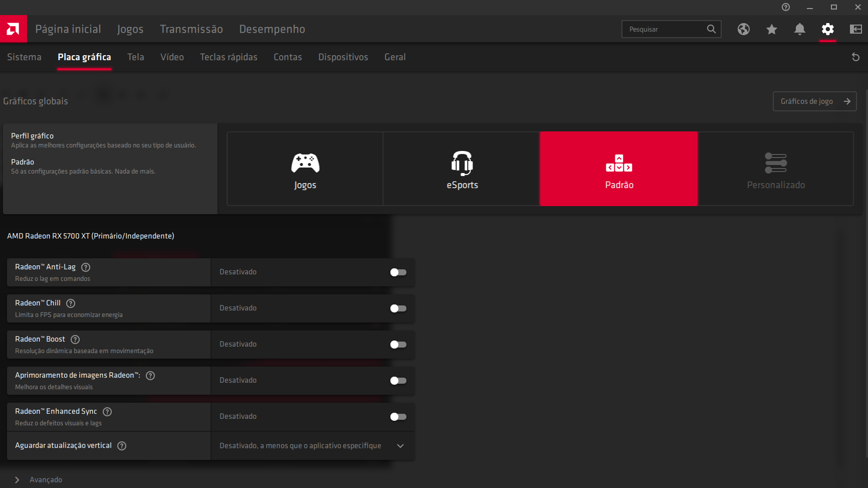Switch to the Placa gráfica tab
Viewport: 868px width, 488px height.
(x=84, y=57)
